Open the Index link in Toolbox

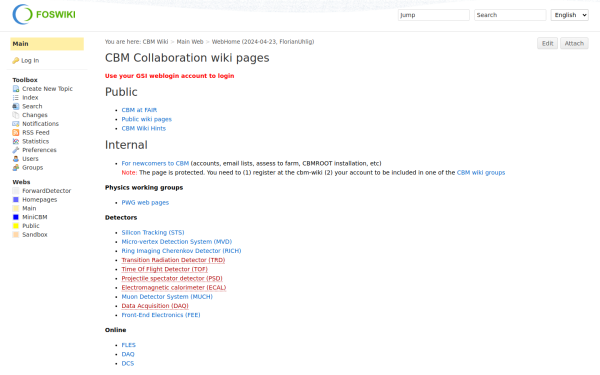tap(30, 98)
